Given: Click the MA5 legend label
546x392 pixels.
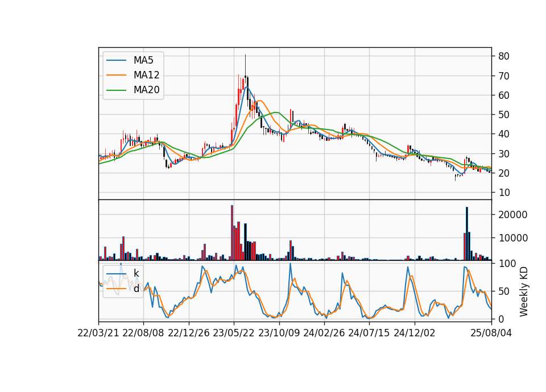Looking at the screenshot, I should click(143, 60).
